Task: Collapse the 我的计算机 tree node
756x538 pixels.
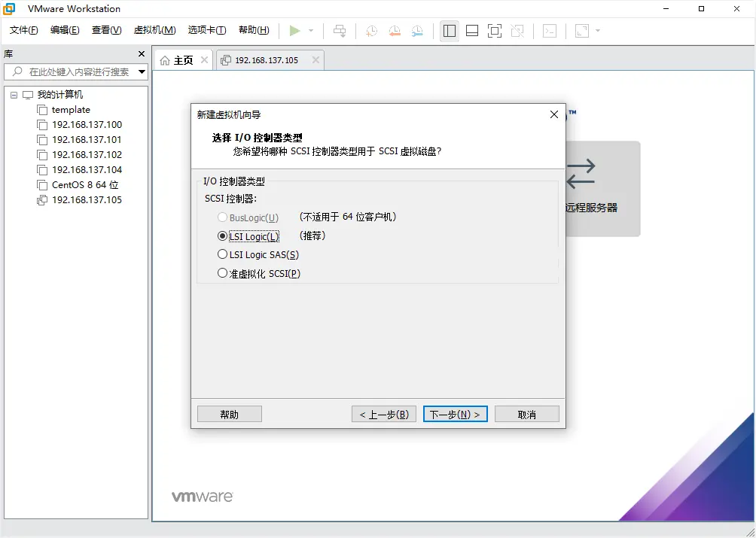Action: pyautogui.click(x=14, y=95)
